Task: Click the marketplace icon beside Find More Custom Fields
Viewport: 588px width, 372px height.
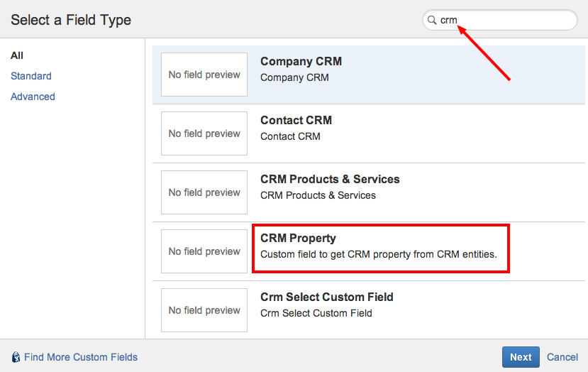Action: (16, 357)
